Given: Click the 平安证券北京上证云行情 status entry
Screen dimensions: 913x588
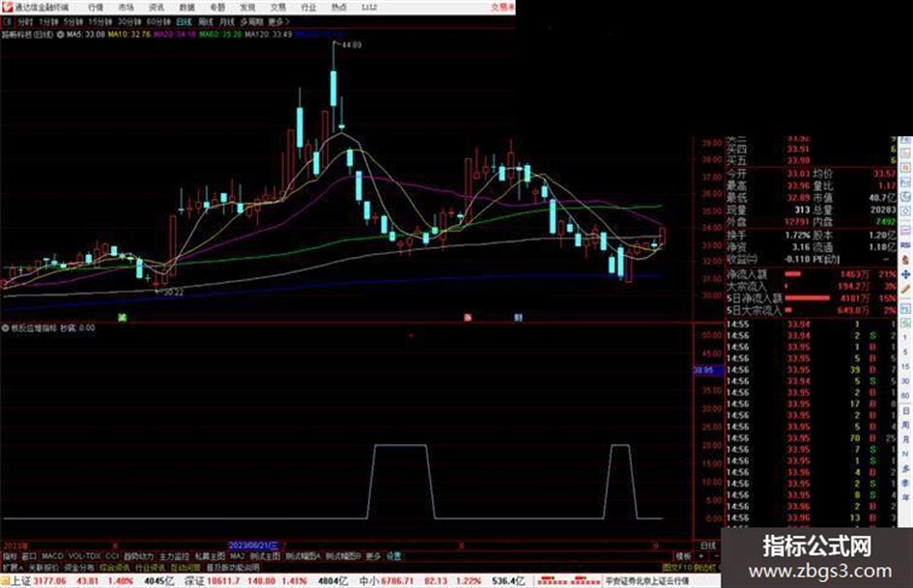Looking at the screenshot, I should point(646,581).
